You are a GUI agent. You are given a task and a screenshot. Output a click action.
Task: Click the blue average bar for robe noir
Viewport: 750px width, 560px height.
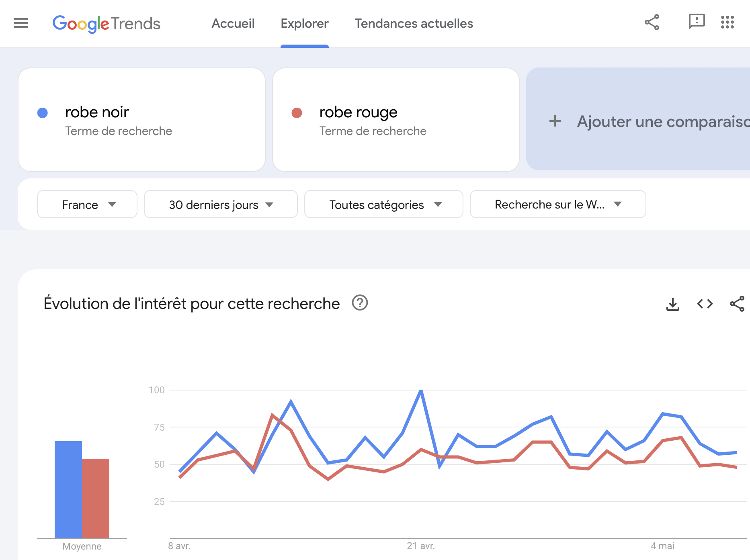point(68,489)
